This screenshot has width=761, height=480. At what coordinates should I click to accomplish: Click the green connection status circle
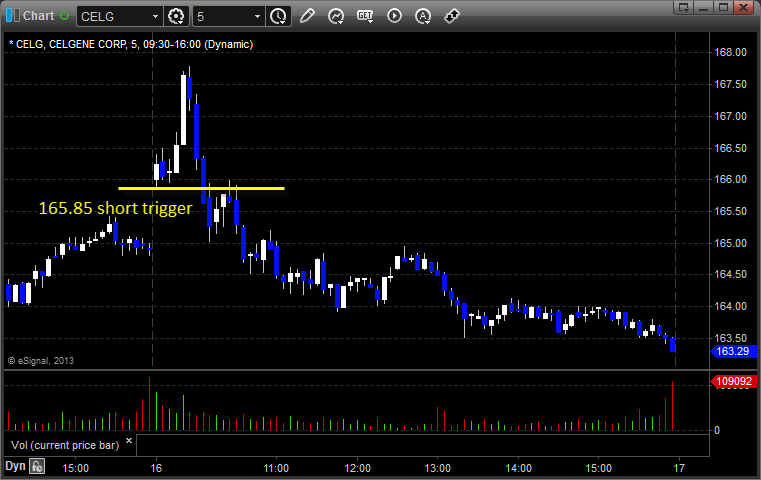64,16
